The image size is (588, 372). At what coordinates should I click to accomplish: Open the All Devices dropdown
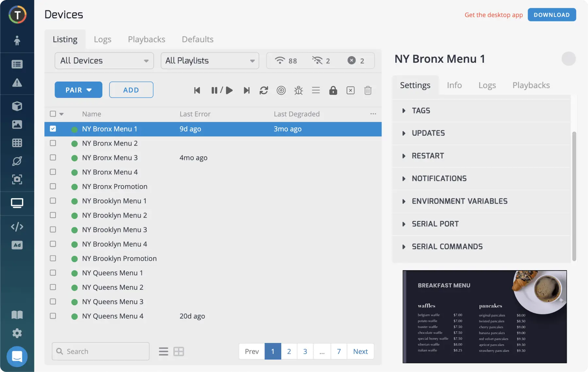point(104,61)
